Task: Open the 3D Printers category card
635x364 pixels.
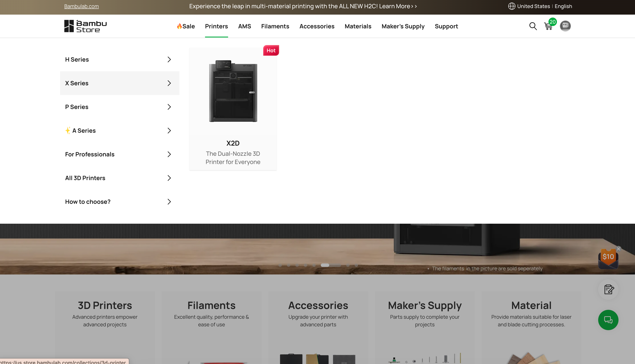Action: click(105, 328)
